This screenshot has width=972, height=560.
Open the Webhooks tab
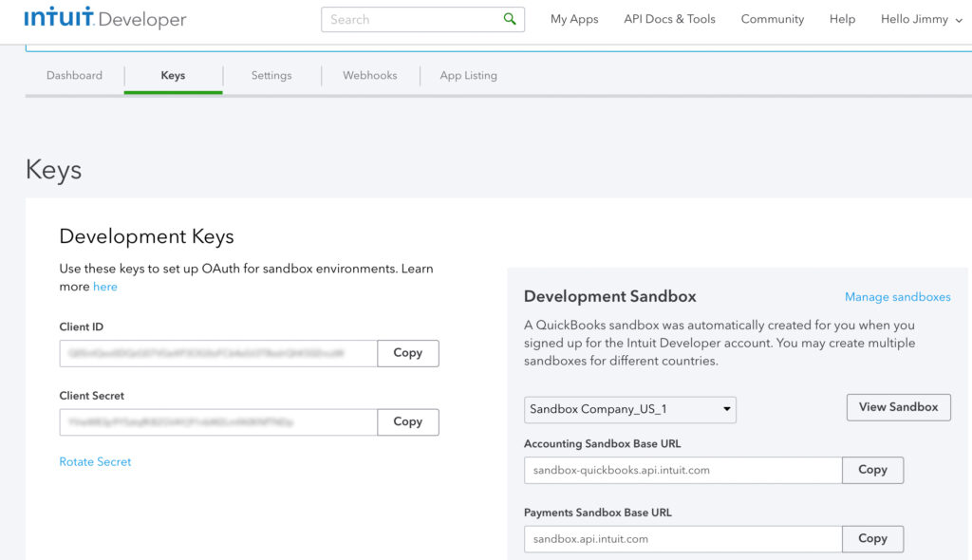coord(370,76)
